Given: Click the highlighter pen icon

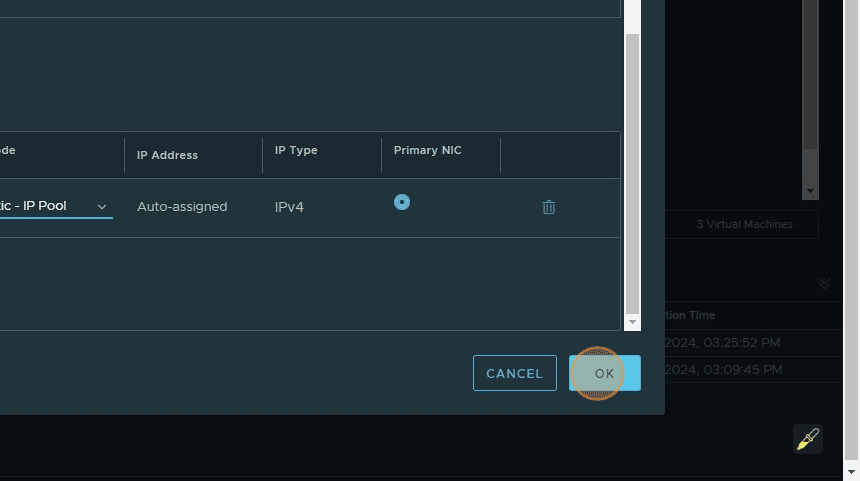Looking at the screenshot, I should tap(808, 439).
